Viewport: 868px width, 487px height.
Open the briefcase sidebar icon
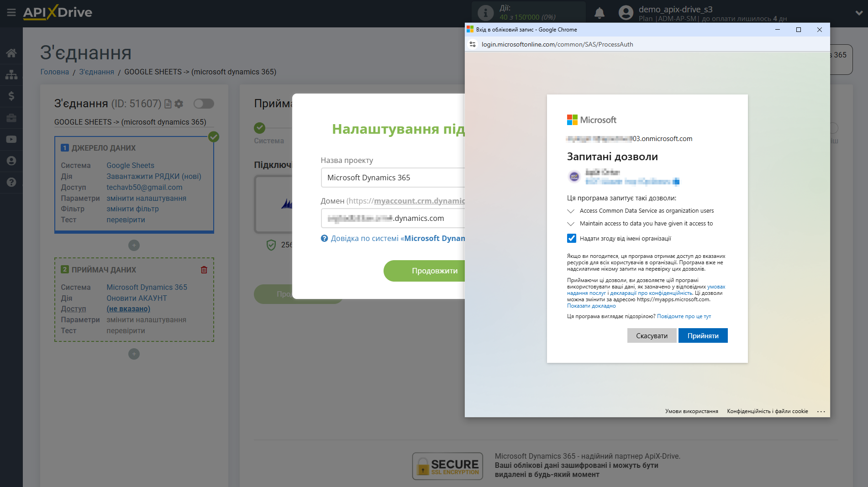pyautogui.click(x=11, y=118)
